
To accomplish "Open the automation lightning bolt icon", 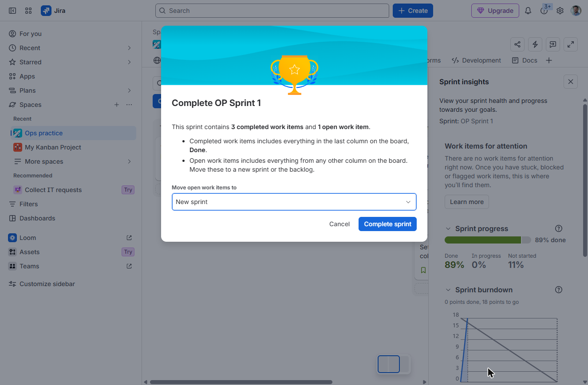I will 535,44.
